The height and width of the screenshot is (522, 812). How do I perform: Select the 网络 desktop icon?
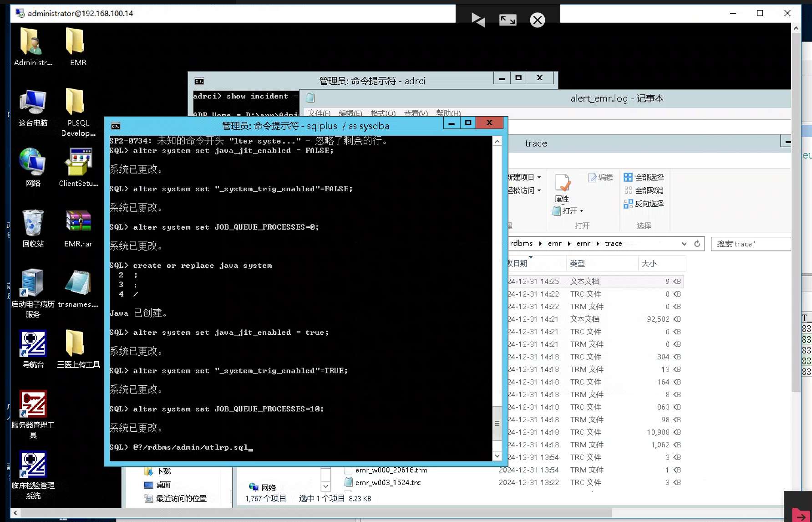tap(33, 168)
